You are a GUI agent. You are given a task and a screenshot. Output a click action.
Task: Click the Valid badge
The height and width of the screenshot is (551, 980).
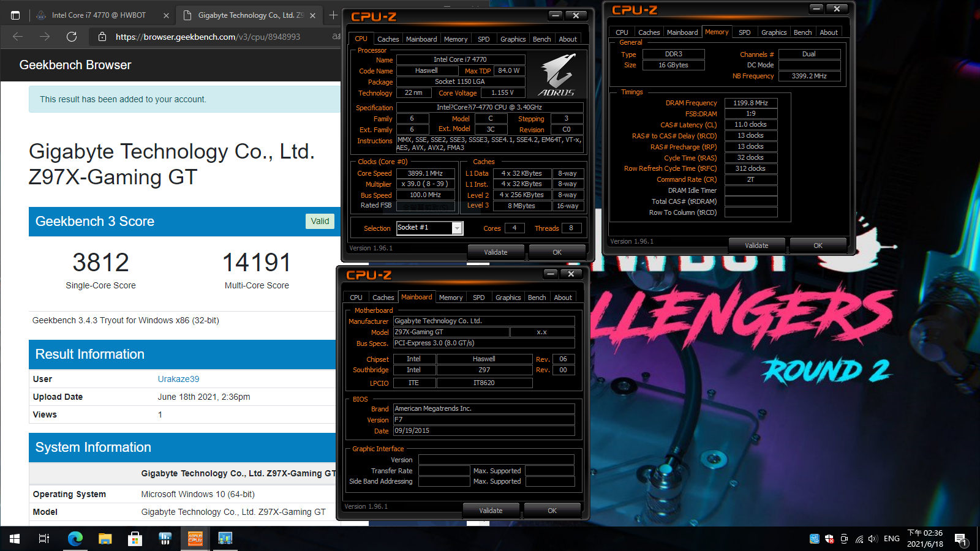pyautogui.click(x=320, y=221)
